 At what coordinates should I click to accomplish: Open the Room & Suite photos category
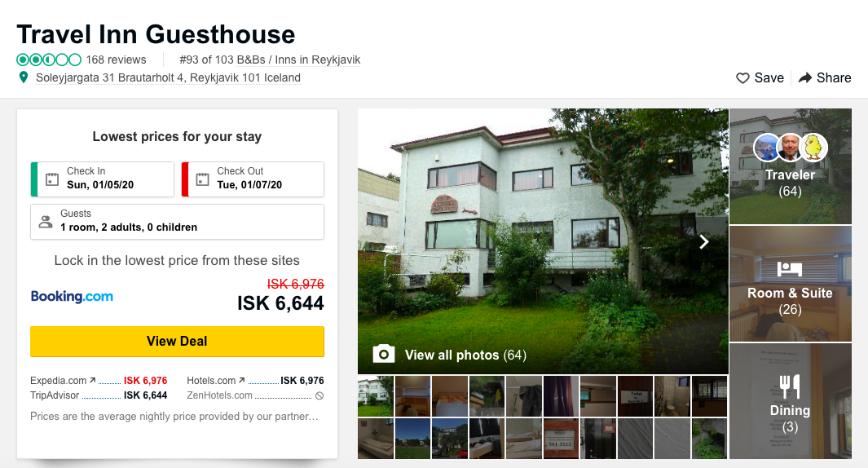coord(791,284)
